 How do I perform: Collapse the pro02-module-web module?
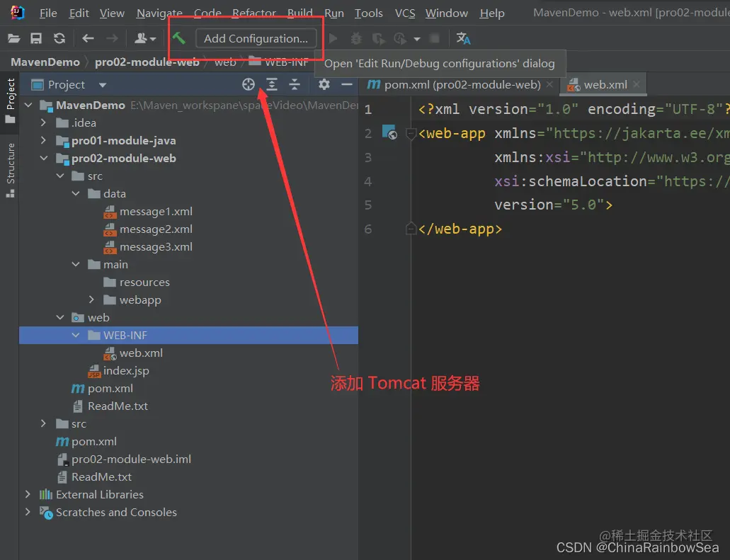(44, 159)
